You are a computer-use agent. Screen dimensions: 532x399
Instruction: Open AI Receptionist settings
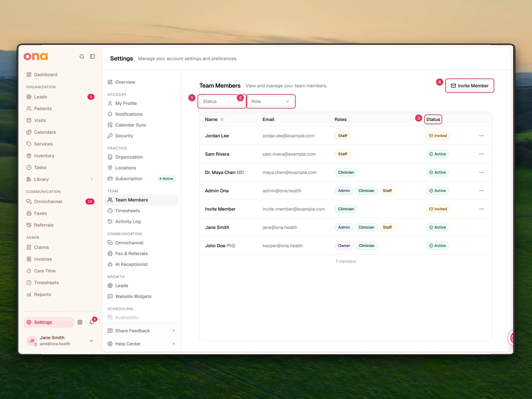[131, 264]
